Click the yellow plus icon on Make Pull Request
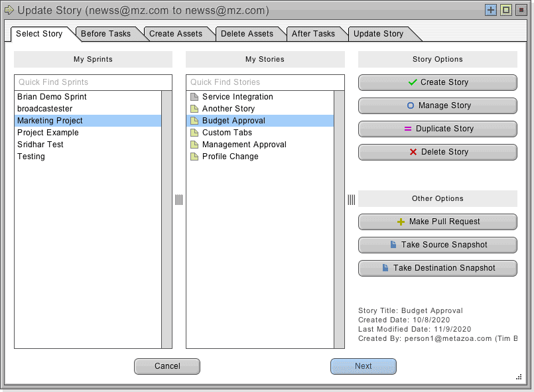This screenshot has width=534, height=392. 401,222
